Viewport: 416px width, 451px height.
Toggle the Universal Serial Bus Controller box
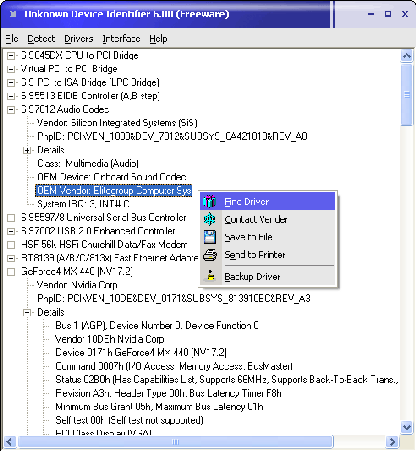11,218
